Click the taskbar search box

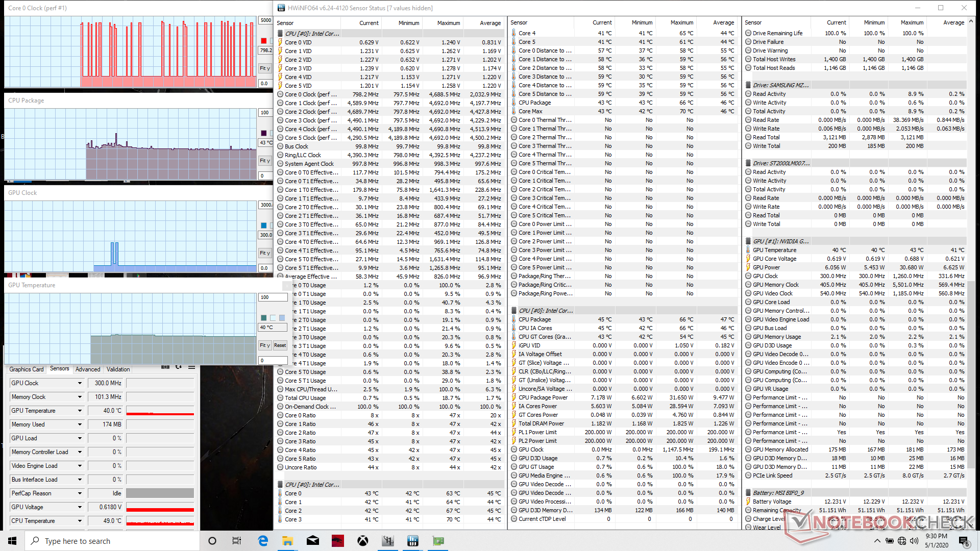[112, 541]
